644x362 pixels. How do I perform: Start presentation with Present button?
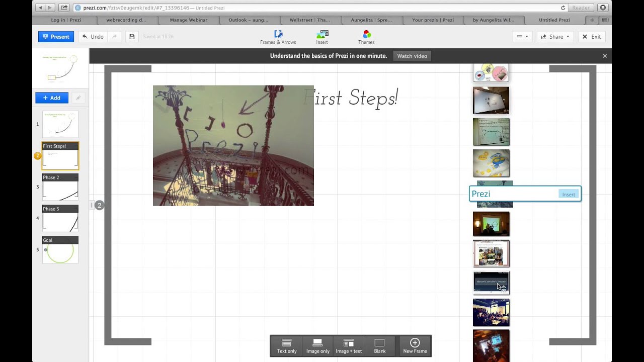pyautogui.click(x=56, y=37)
